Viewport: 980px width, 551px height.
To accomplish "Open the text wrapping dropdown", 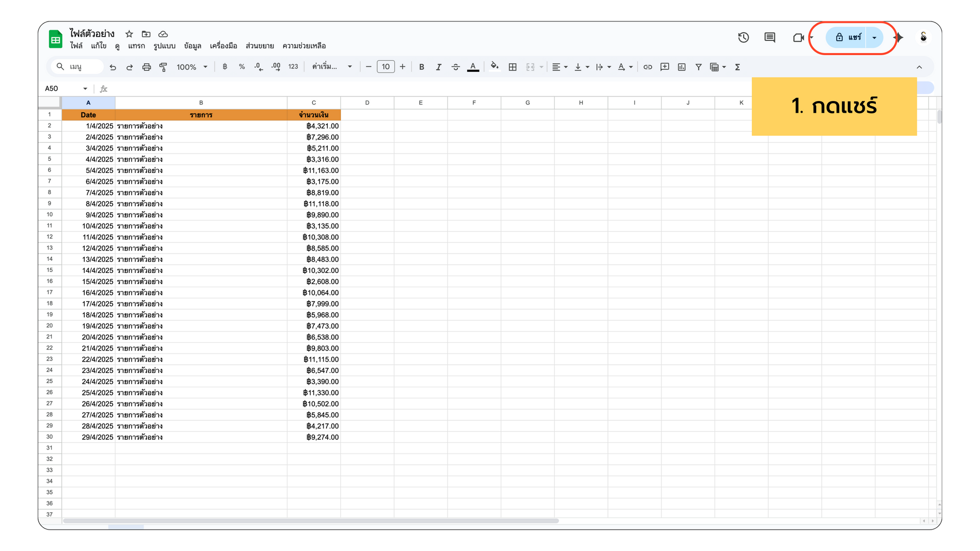I will click(603, 67).
